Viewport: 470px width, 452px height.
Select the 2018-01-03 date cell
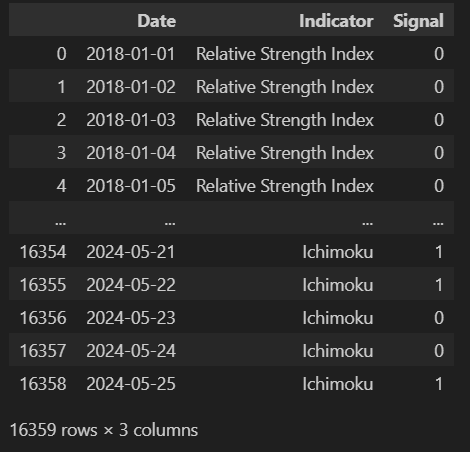[x=131, y=120]
